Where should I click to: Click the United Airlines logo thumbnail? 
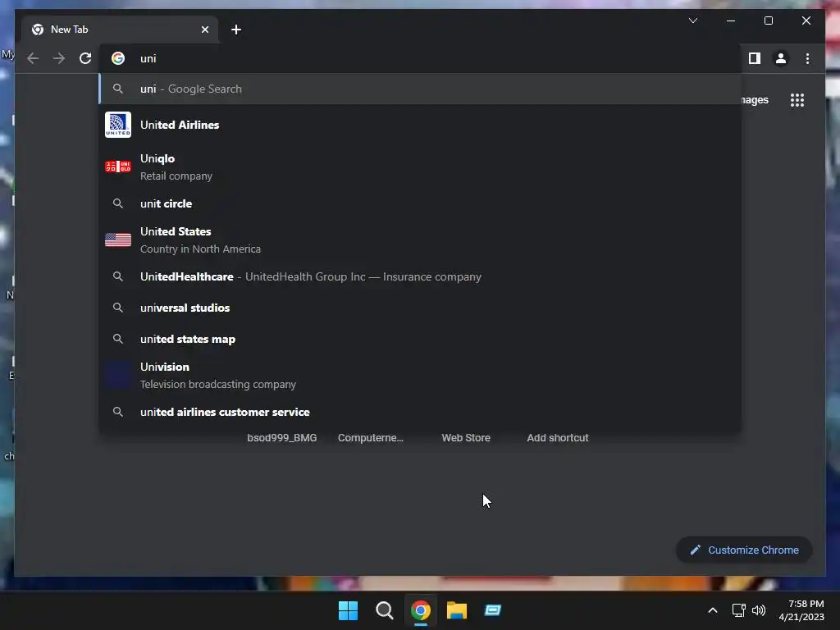[x=118, y=125]
